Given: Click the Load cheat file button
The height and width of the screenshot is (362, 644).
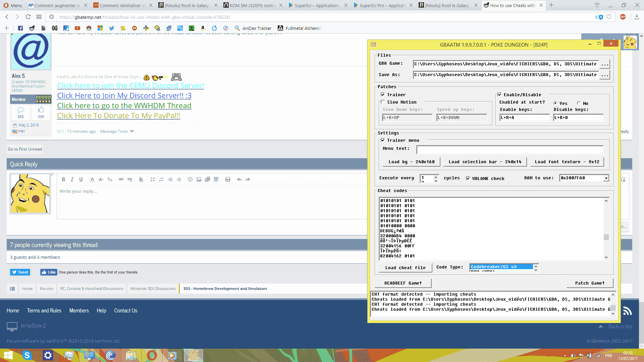Looking at the screenshot, I should click(405, 268).
